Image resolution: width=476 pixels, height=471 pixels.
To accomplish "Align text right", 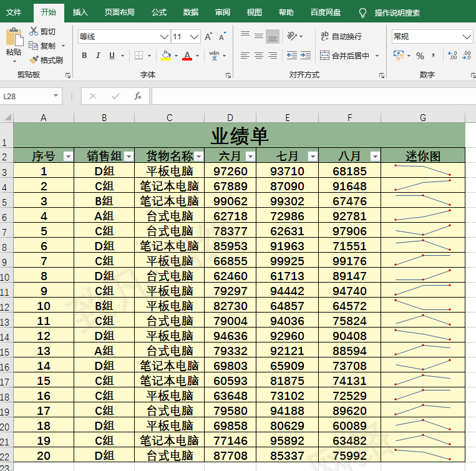I will coord(272,56).
